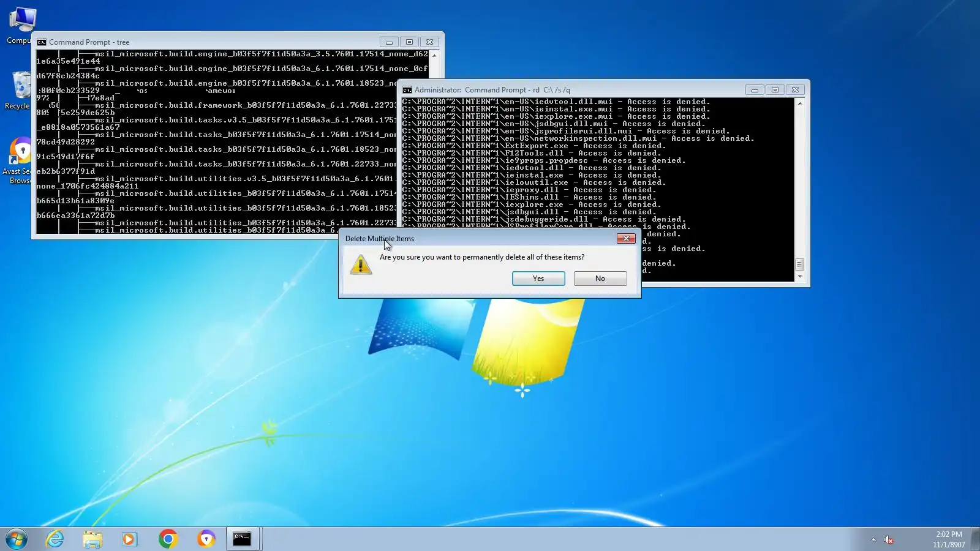Close the Command Prompt - tree window

[430, 42]
